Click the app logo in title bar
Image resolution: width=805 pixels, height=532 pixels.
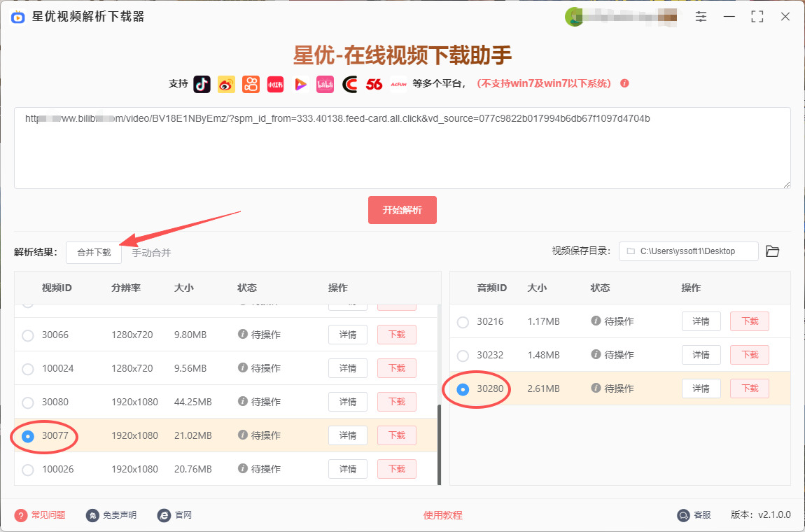point(18,17)
